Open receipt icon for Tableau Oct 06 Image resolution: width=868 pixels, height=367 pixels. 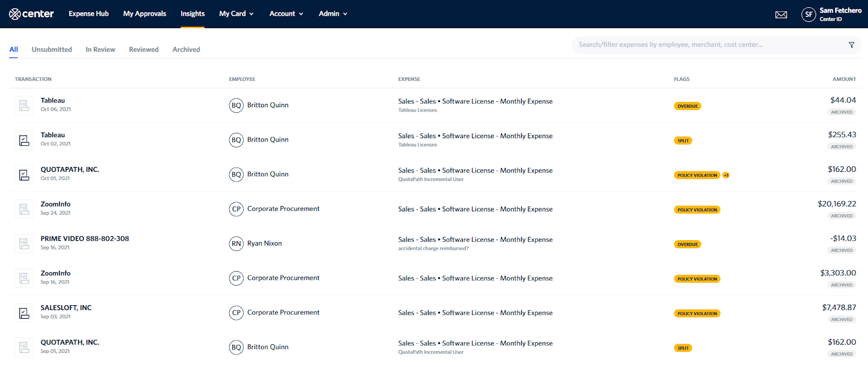24,105
